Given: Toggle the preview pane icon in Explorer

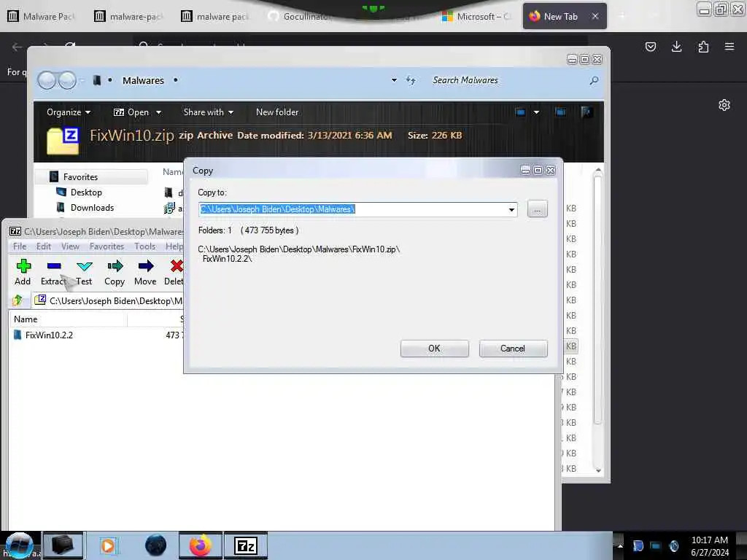Looking at the screenshot, I should (x=561, y=112).
